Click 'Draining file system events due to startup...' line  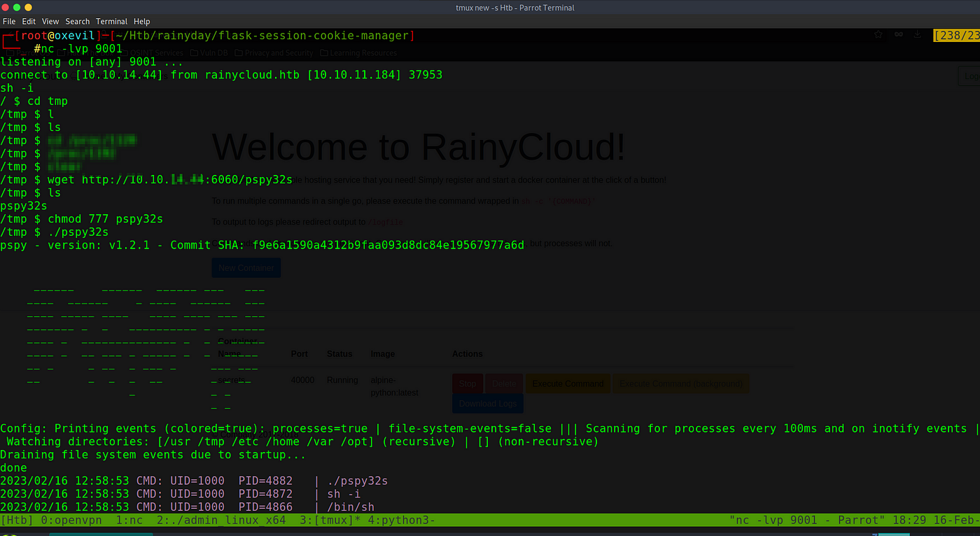pos(153,455)
